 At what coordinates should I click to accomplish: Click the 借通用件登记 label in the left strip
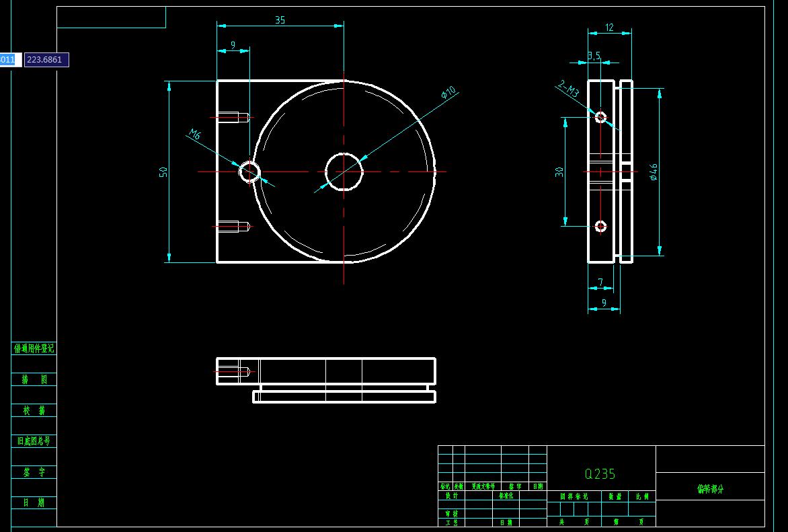tap(34, 348)
